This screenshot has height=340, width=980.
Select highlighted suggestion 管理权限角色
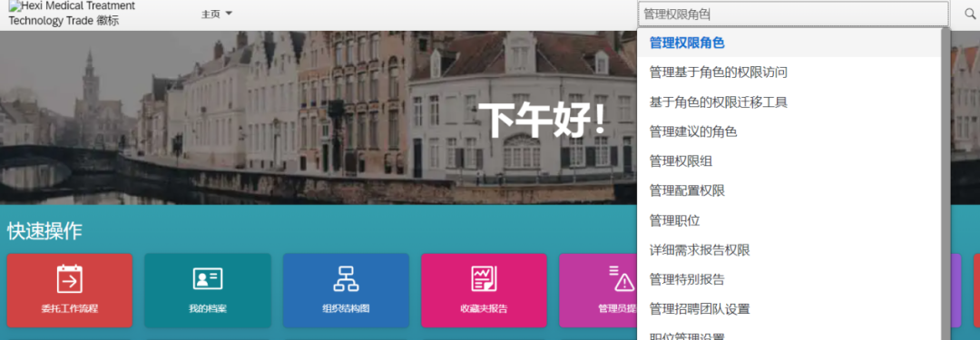click(789, 44)
